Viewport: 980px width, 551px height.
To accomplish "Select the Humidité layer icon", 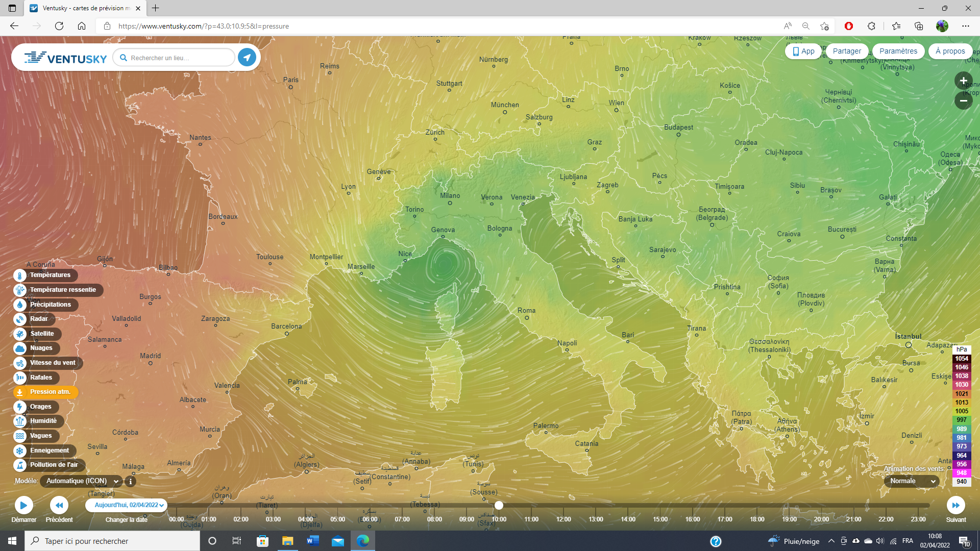I will [19, 421].
